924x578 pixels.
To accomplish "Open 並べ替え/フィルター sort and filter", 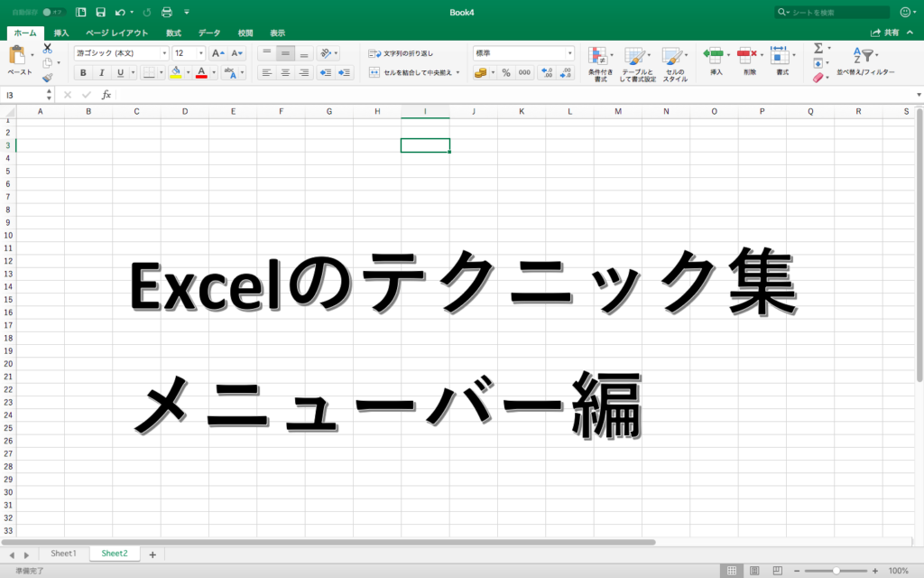I will click(x=865, y=61).
